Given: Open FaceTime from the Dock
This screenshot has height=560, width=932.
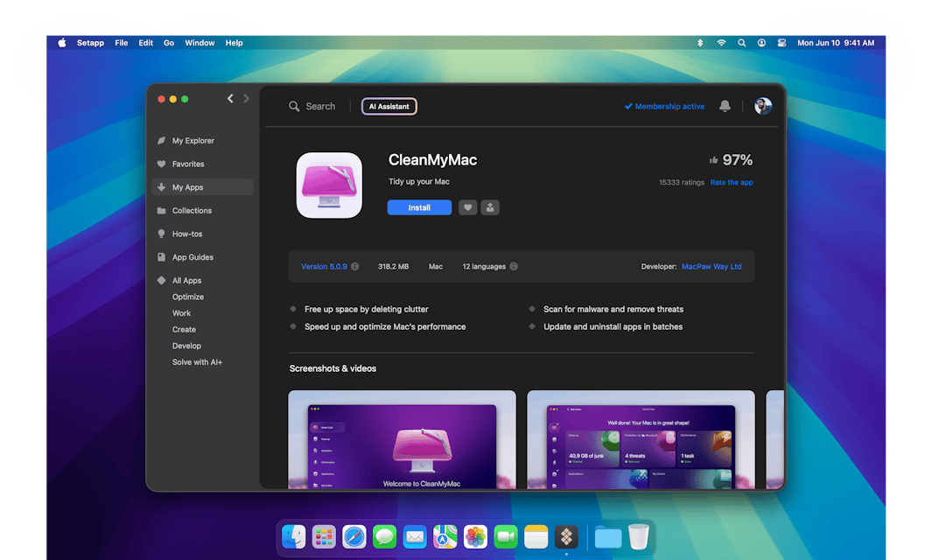Looking at the screenshot, I should tap(506, 537).
